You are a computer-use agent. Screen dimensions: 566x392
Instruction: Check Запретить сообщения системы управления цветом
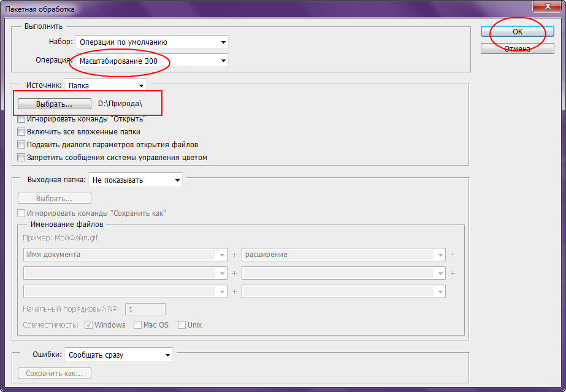coord(21,158)
